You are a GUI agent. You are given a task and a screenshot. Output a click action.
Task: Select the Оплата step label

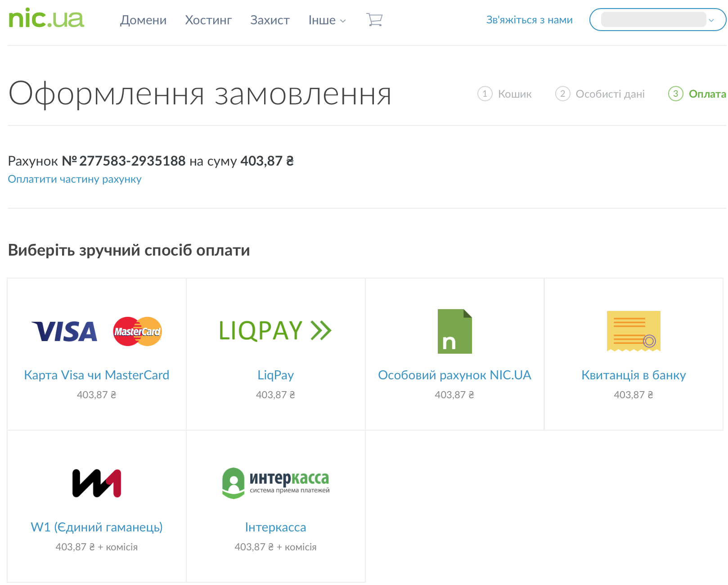coord(707,94)
